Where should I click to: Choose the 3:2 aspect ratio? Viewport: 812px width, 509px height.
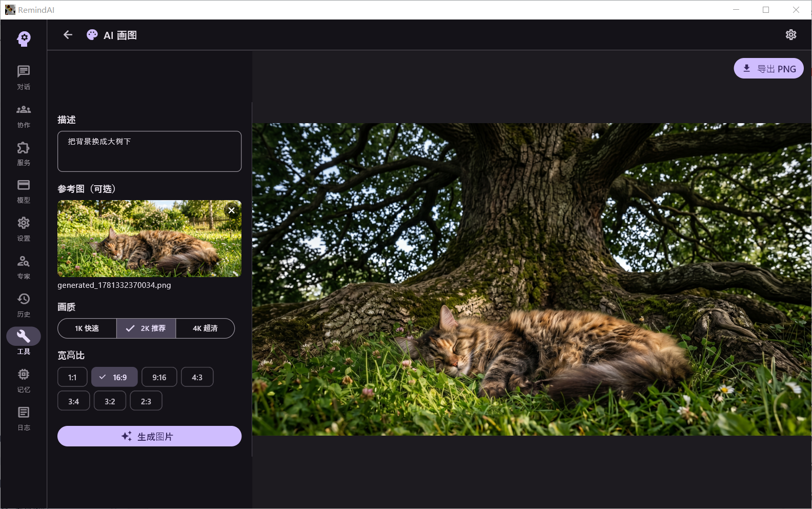tap(110, 401)
